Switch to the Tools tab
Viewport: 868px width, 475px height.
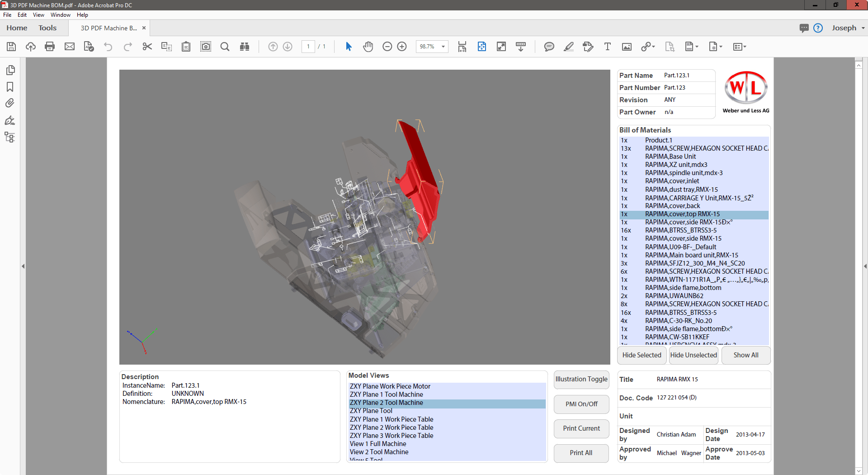47,28
